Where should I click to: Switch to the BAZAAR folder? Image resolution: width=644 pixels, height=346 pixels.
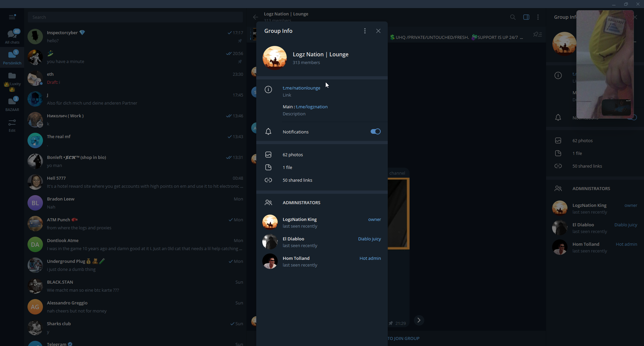coord(12,104)
